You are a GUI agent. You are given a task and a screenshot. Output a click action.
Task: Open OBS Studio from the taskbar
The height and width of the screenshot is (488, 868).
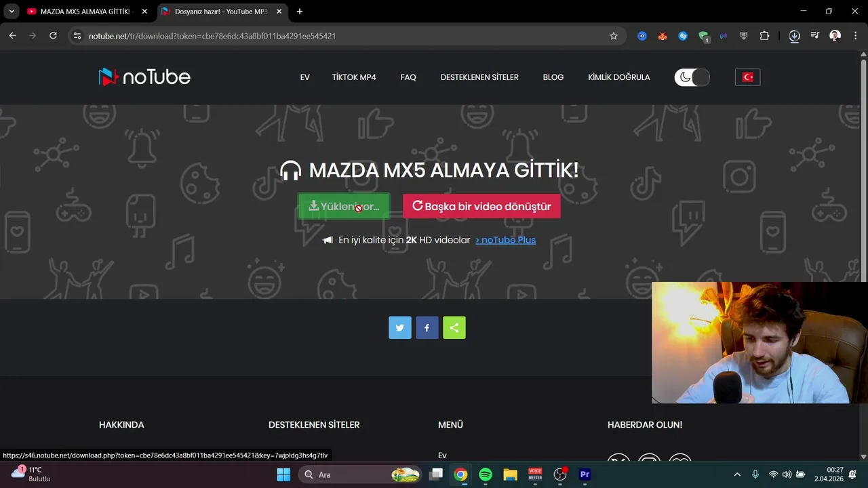pos(560,474)
